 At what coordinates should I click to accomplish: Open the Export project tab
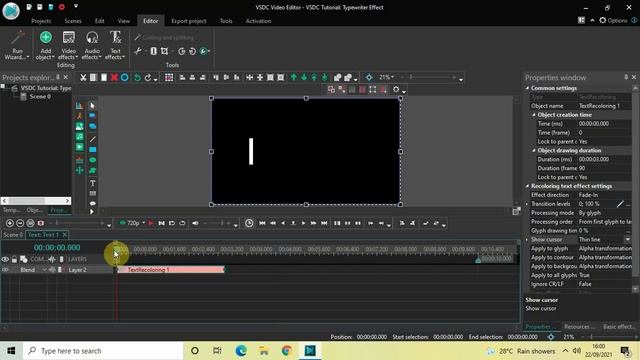pos(189,21)
